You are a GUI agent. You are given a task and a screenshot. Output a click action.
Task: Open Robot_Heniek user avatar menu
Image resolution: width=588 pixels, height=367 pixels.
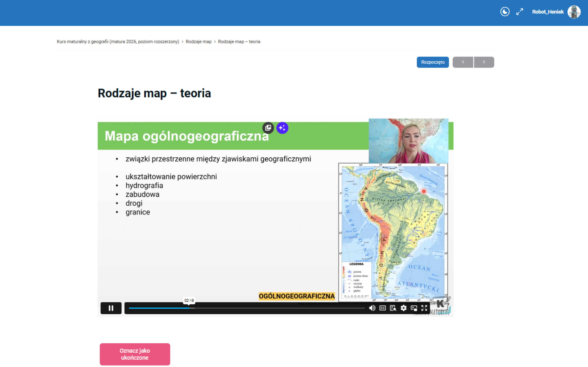574,12
